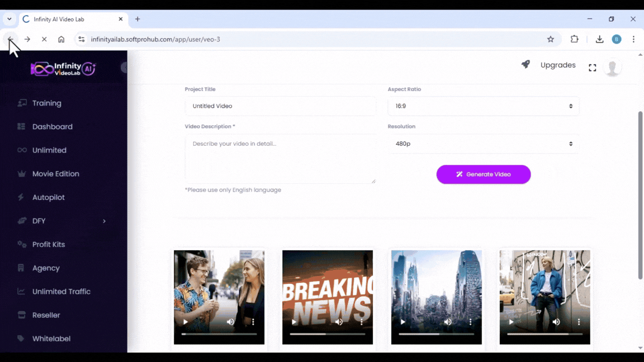Open the Aspect Ratio dropdown
644x362 pixels.
coord(483,106)
